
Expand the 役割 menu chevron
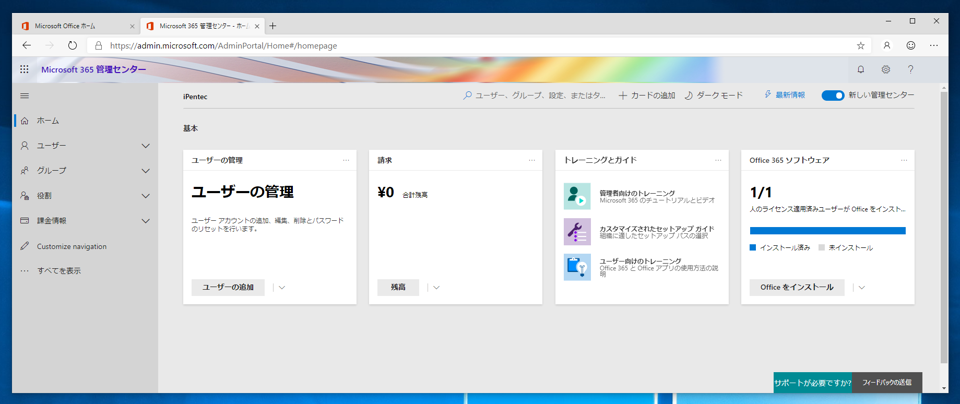146,196
